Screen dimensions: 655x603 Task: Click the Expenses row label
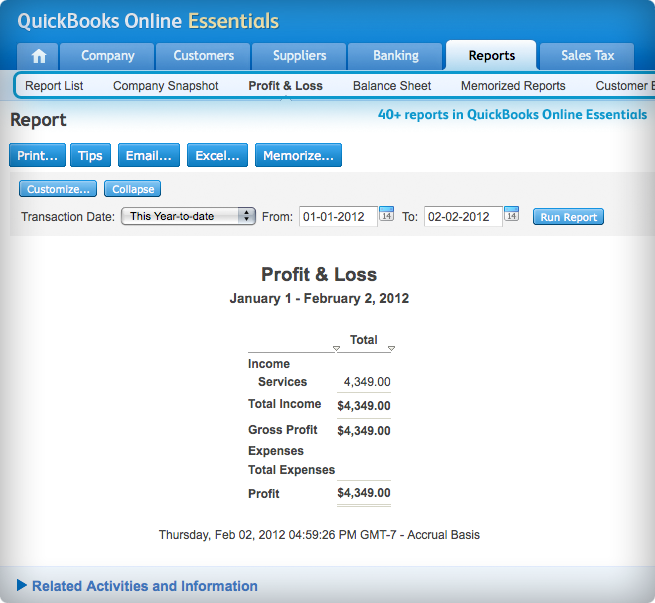pos(276,451)
